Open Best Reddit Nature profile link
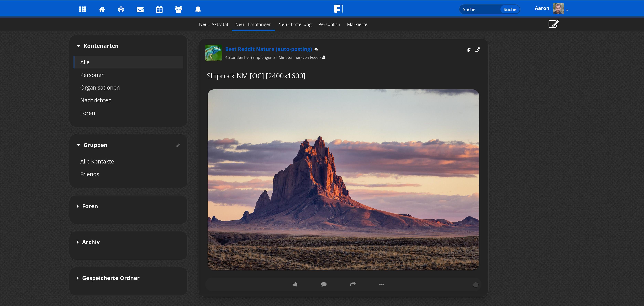This screenshot has height=306, width=644. (268, 49)
